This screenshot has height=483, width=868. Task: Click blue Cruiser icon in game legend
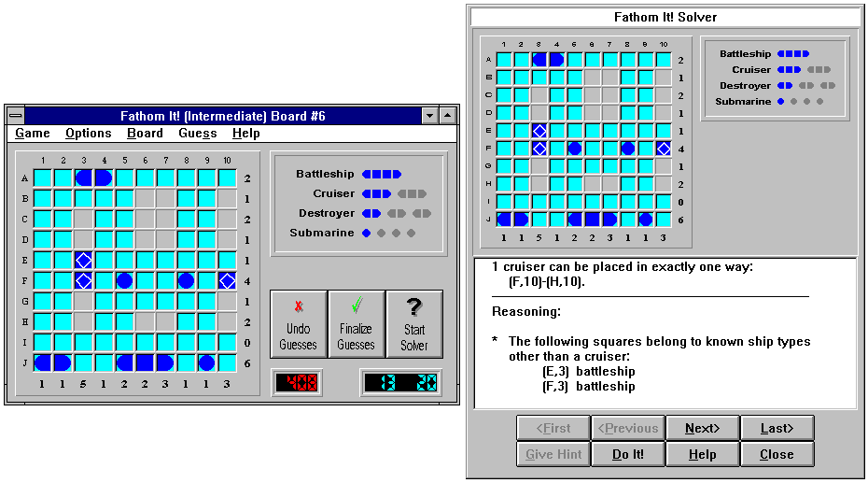376,194
